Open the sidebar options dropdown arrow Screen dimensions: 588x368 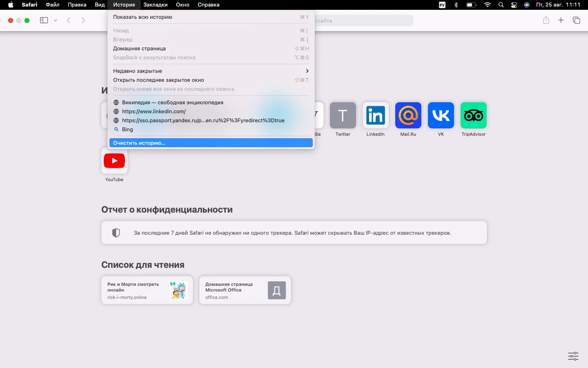point(56,20)
